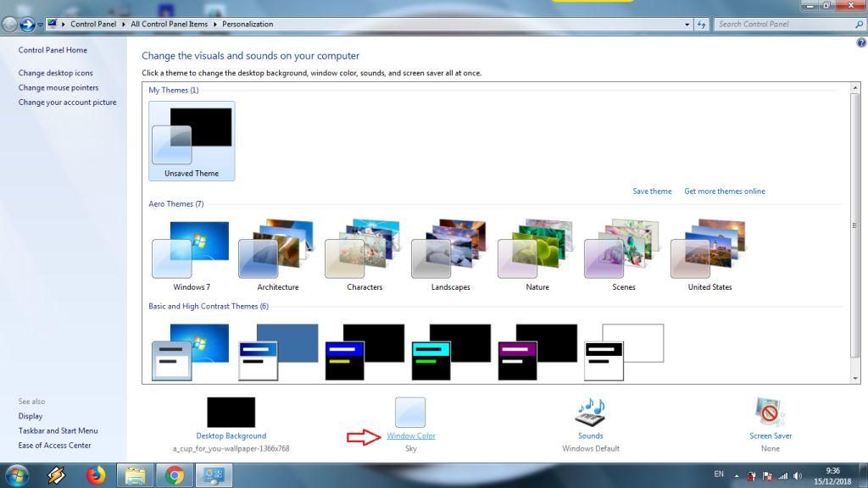
Task: Click the Forward navigation arrow
Action: tap(27, 25)
